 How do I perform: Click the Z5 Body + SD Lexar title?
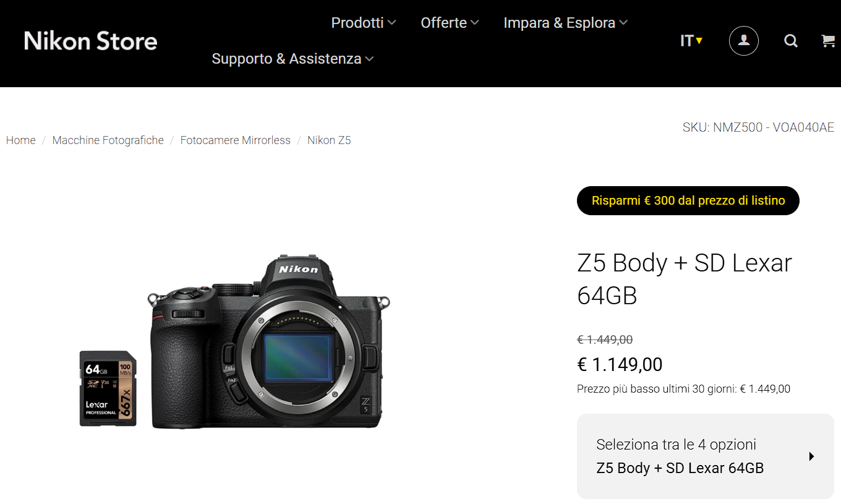coord(685,279)
